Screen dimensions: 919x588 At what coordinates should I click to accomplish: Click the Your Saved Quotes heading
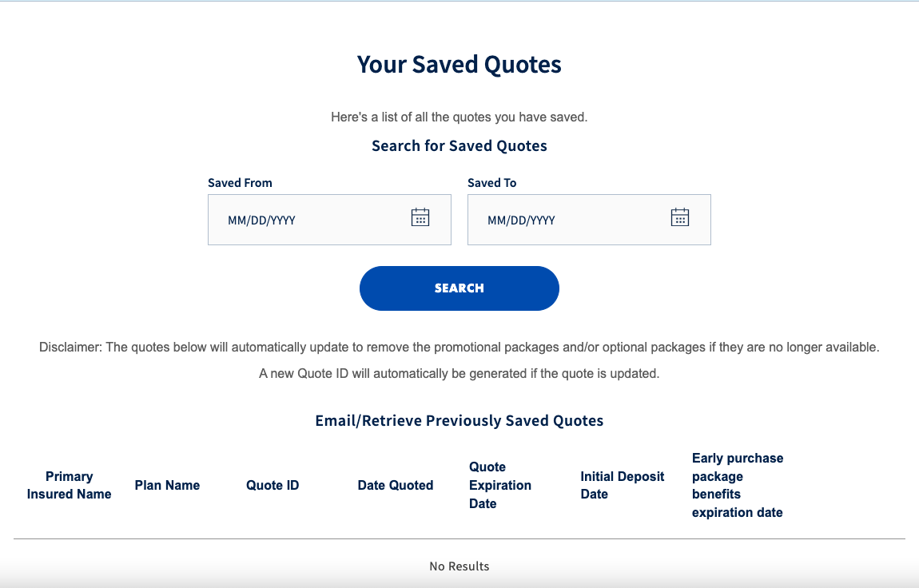coord(459,65)
